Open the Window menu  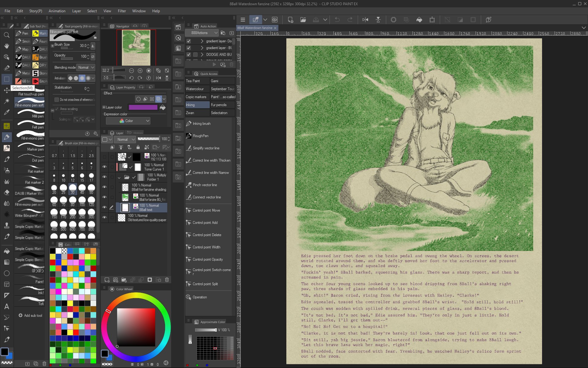click(139, 11)
